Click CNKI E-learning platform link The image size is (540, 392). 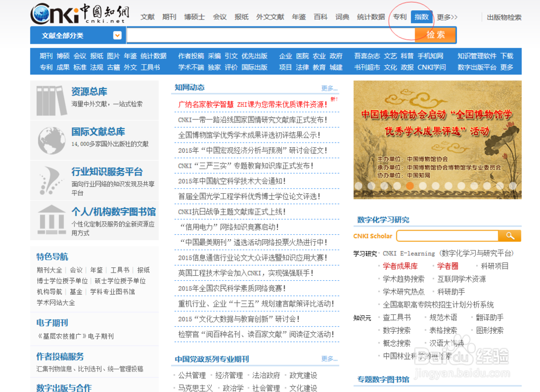pyautogui.click(x=448, y=253)
